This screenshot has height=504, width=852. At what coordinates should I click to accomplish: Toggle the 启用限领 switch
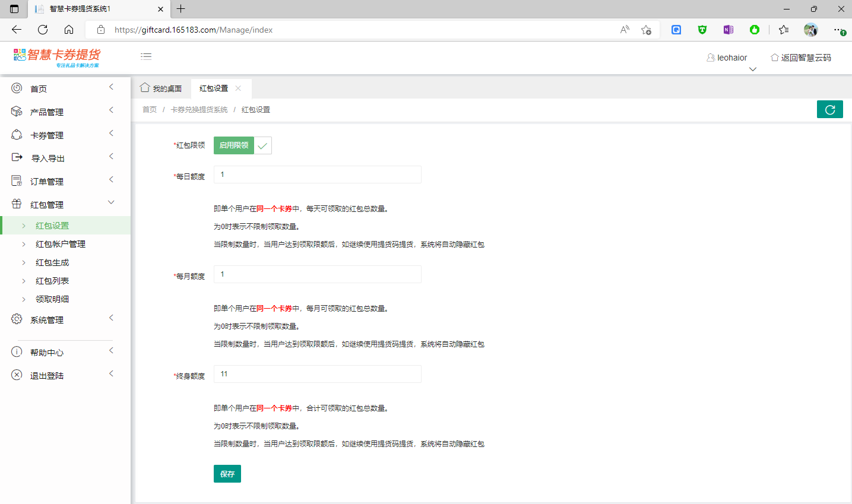click(242, 145)
